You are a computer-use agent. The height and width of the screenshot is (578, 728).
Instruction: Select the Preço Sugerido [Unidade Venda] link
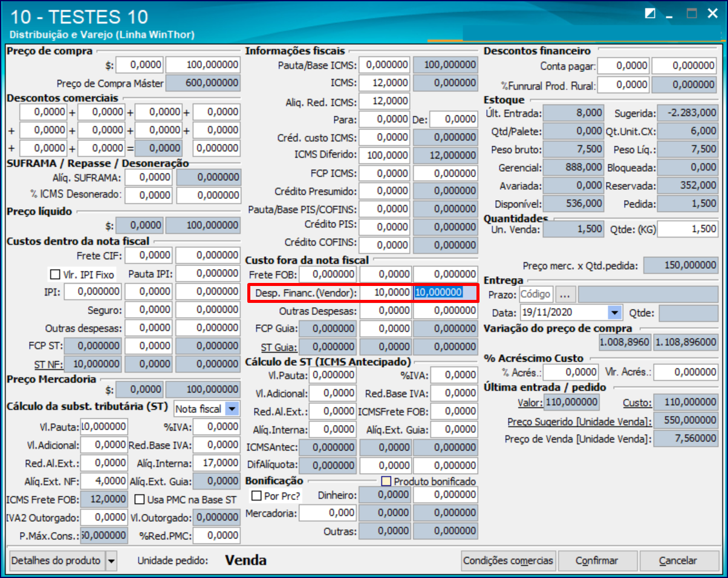pos(579,421)
